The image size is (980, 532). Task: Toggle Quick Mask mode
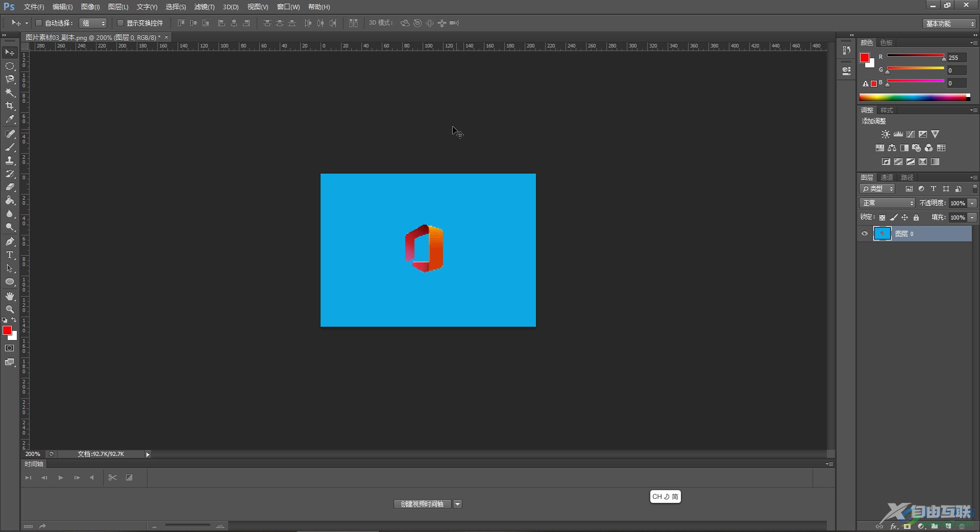10,348
